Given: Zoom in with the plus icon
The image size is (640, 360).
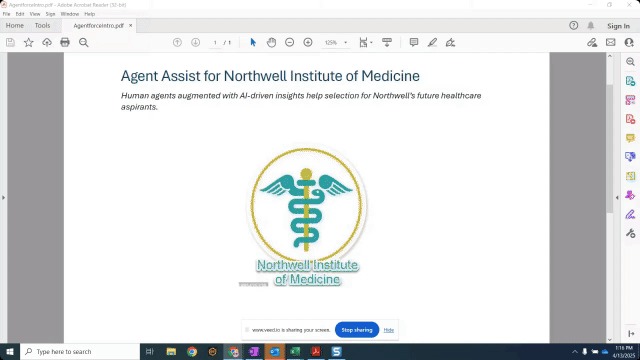Looking at the screenshot, I should [x=308, y=42].
